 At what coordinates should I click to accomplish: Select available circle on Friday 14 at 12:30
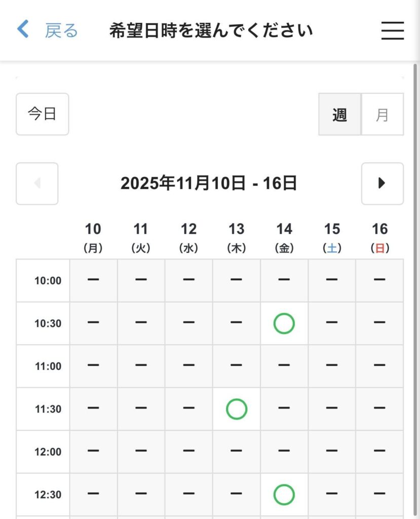point(284,495)
